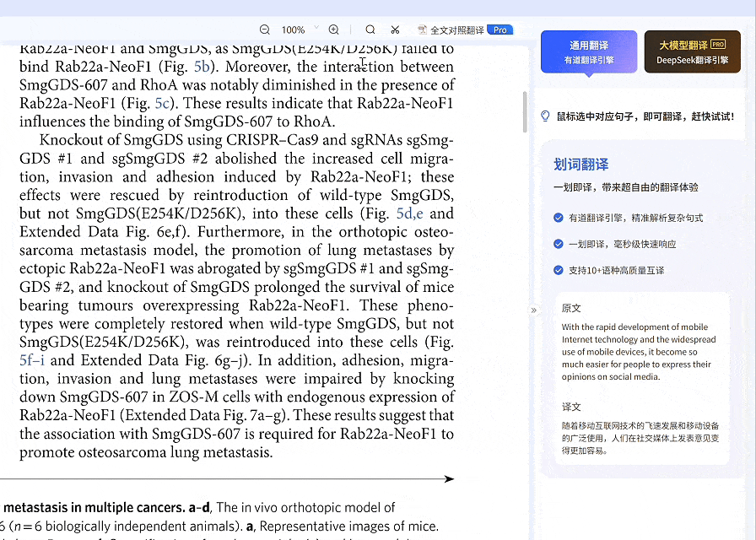Viewport: 756px width, 540px height.
Task: Click the sample English text starting 'With the rapid development'
Action: pyautogui.click(x=639, y=352)
